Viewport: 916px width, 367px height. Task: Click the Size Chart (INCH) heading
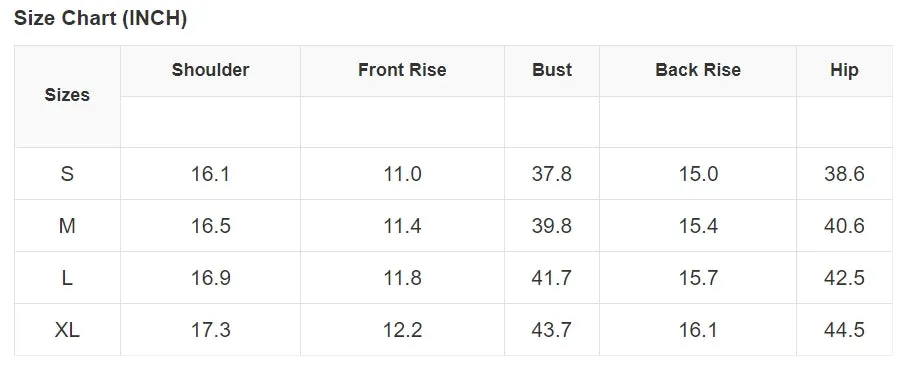point(100,19)
